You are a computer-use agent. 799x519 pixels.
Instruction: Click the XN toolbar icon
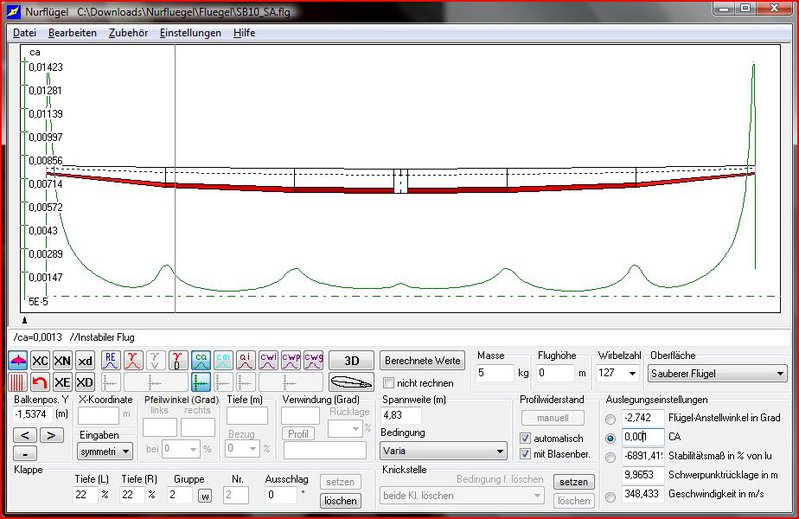pos(63,361)
